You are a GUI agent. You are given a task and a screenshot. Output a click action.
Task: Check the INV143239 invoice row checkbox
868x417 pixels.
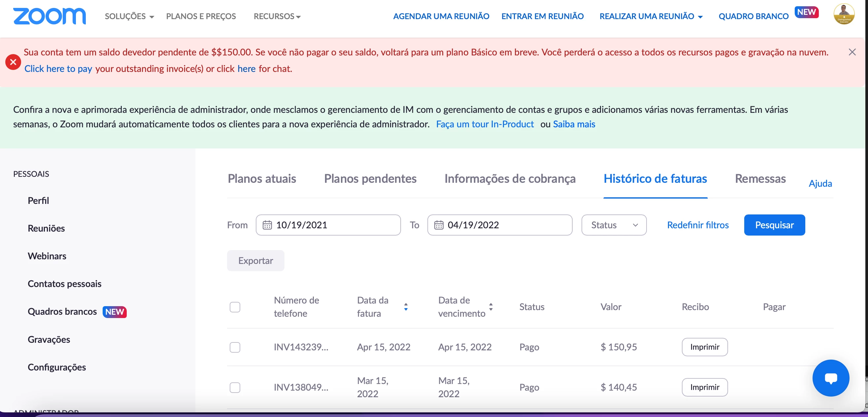coord(235,347)
